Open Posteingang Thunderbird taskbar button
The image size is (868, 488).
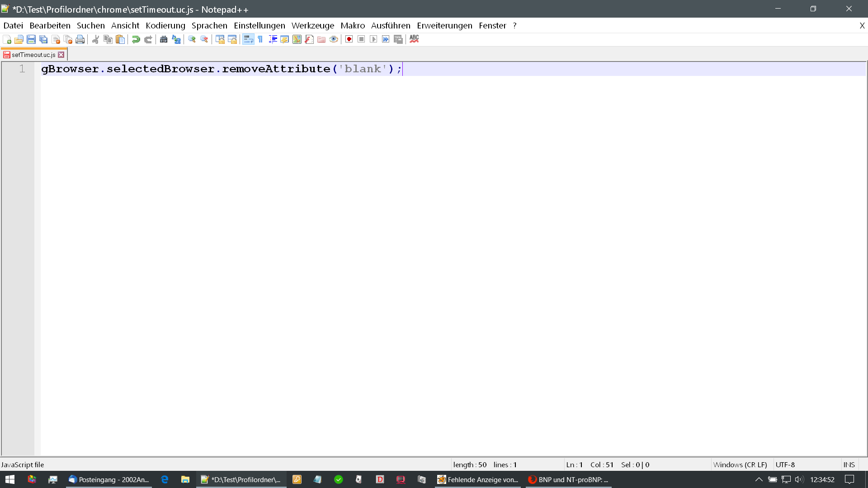(x=108, y=479)
